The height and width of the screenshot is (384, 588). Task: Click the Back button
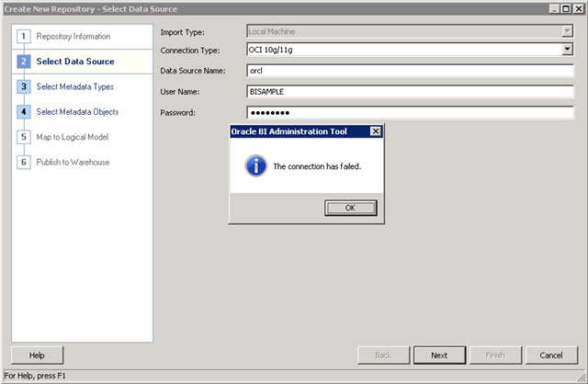pos(383,355)
